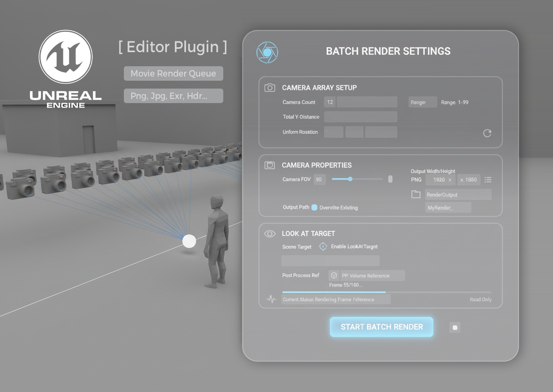Click the Editor Plugin heading text
The height and width of the screenshot is (392, 553).
173,47
